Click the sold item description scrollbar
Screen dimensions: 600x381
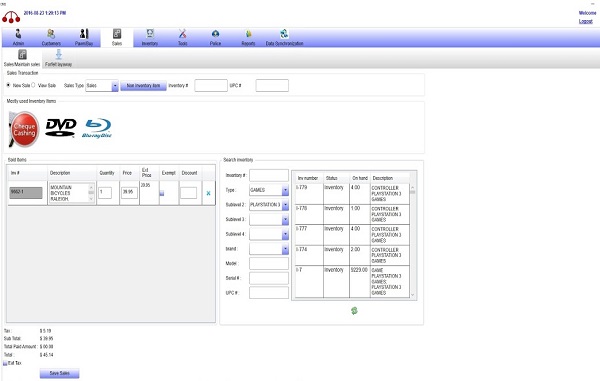[91, 193]
